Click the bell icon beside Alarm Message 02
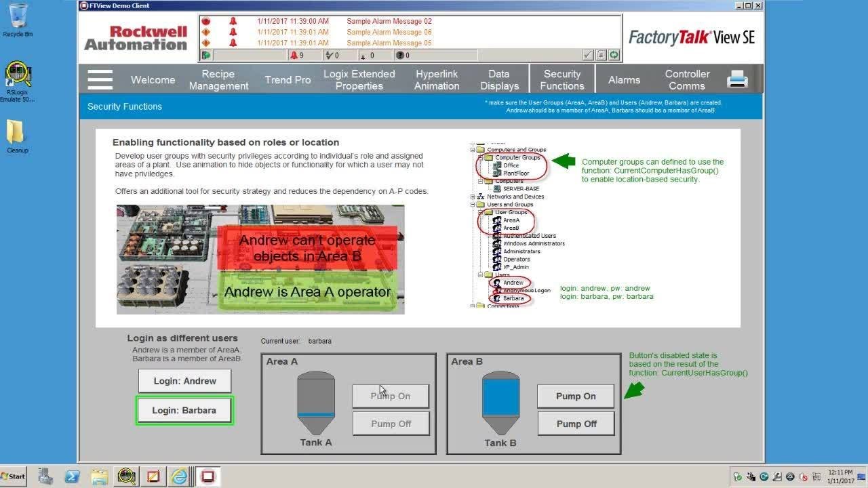868x488 pixels. click(233, 21)
